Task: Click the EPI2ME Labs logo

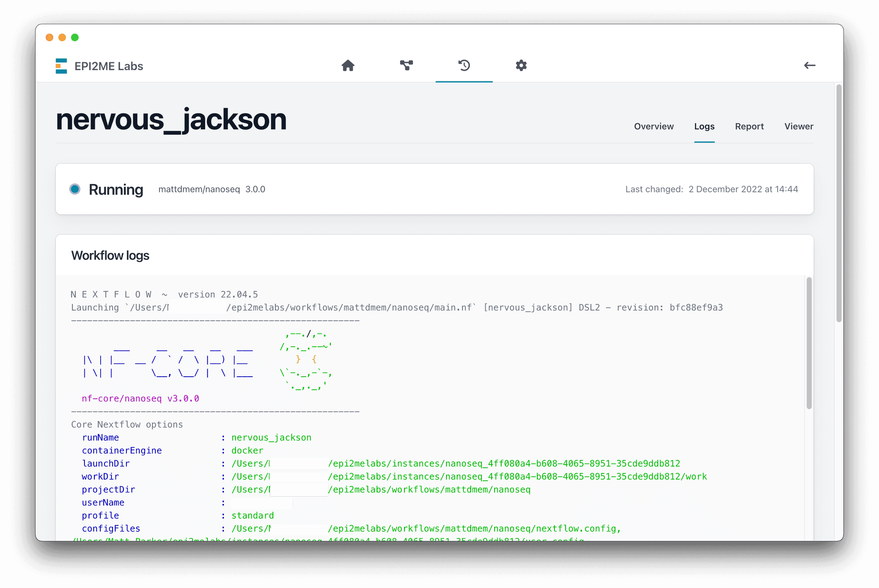Action: (x=99, y=66)
